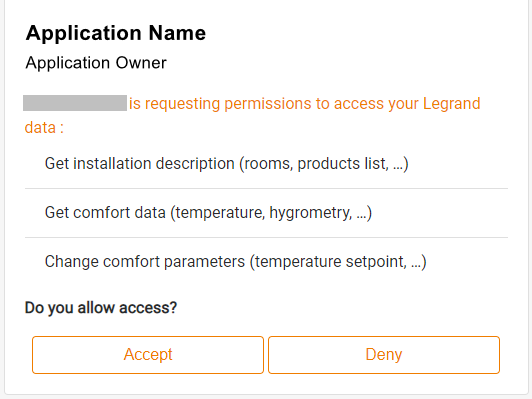Screen dimensions: 532x399
Task: Click the Application Owner text
Action: tap(96, 63)
